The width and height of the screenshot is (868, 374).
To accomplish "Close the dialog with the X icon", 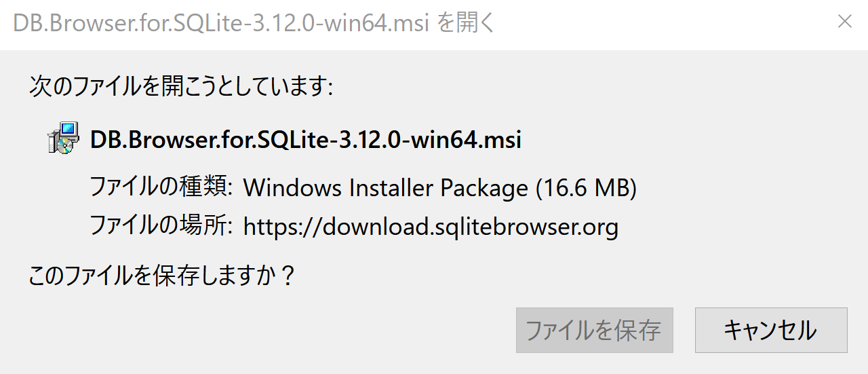I will tap(844, 22).
